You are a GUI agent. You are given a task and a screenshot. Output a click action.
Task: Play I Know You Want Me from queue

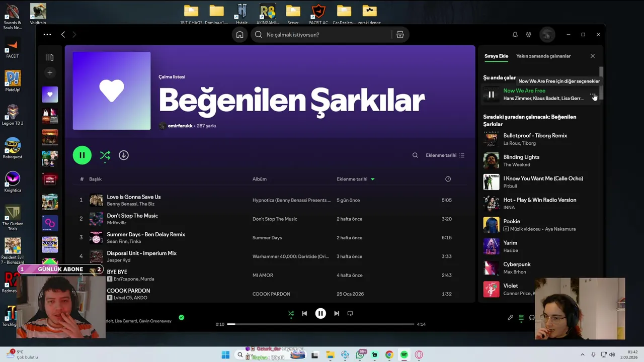tap(541, 182)
